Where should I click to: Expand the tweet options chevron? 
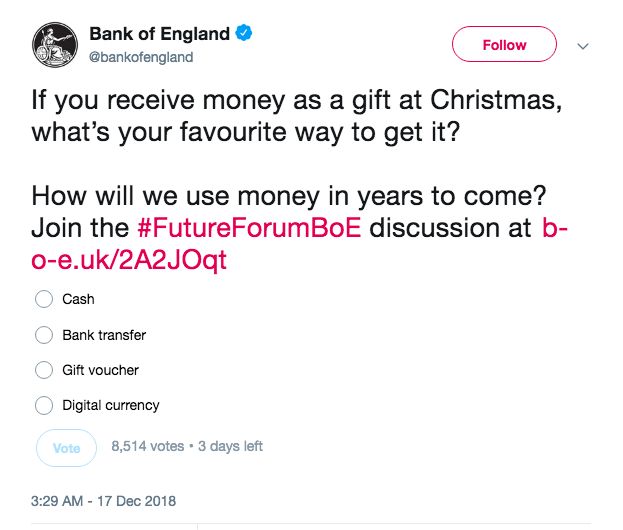pos(584,46)
